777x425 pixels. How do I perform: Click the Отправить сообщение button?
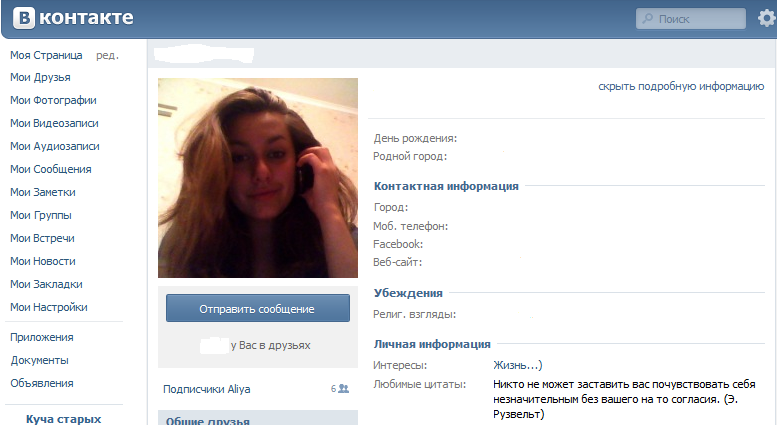pyautogui.click(x=258, y=308)
